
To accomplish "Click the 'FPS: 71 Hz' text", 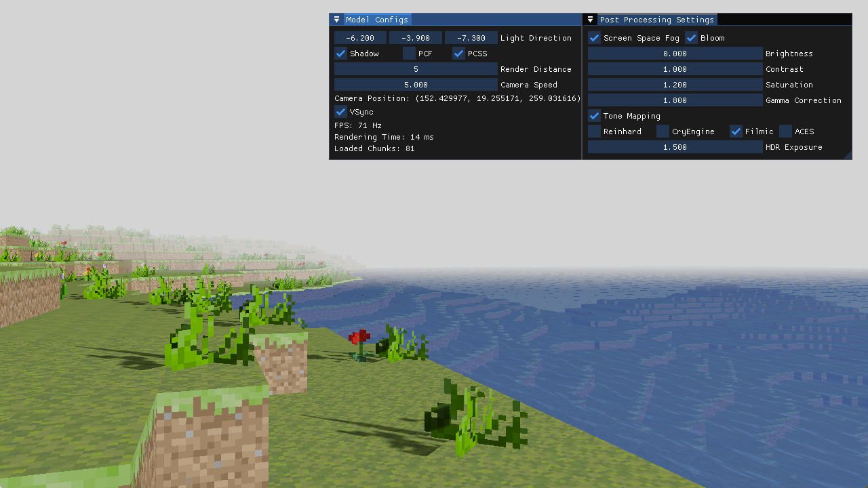I will [x=358, y=125].
